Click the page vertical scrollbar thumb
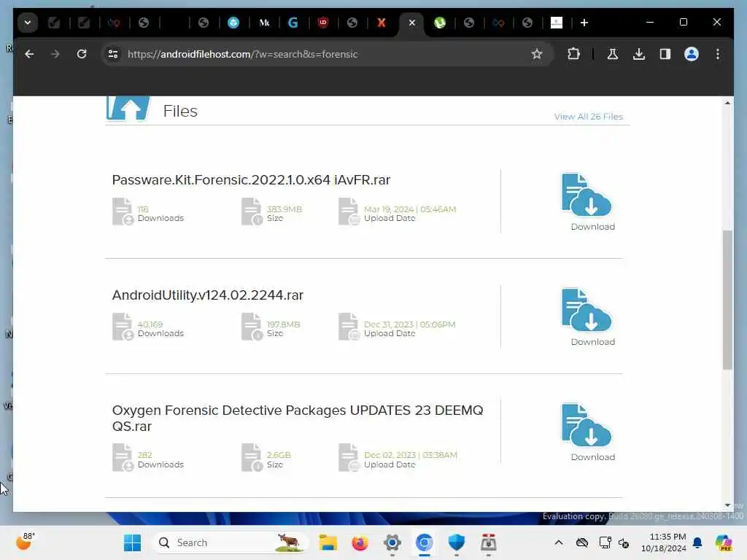The height and width of the screenshot is (560, 747). pos(727,300)
